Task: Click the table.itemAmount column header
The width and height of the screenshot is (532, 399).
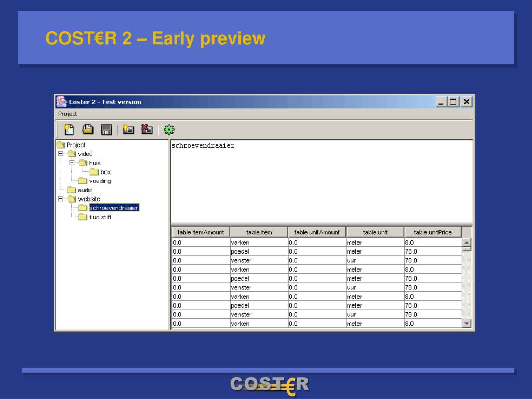Action: [x=201, y=232]
